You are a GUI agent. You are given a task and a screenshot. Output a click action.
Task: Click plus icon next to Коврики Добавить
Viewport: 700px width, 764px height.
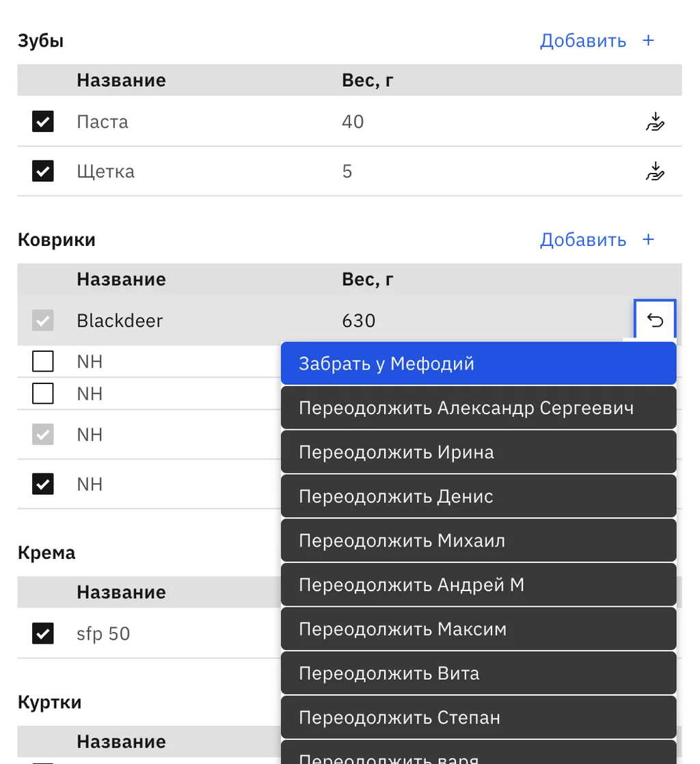[648, 239]
